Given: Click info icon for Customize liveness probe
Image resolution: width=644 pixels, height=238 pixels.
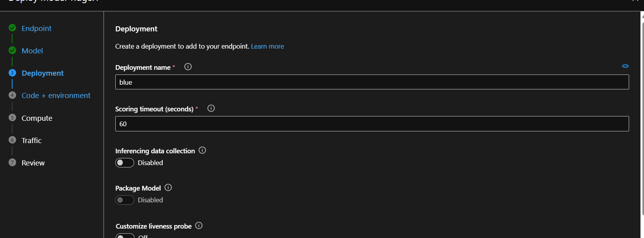Looking at the screenshot, I should (x=199, y=225).
